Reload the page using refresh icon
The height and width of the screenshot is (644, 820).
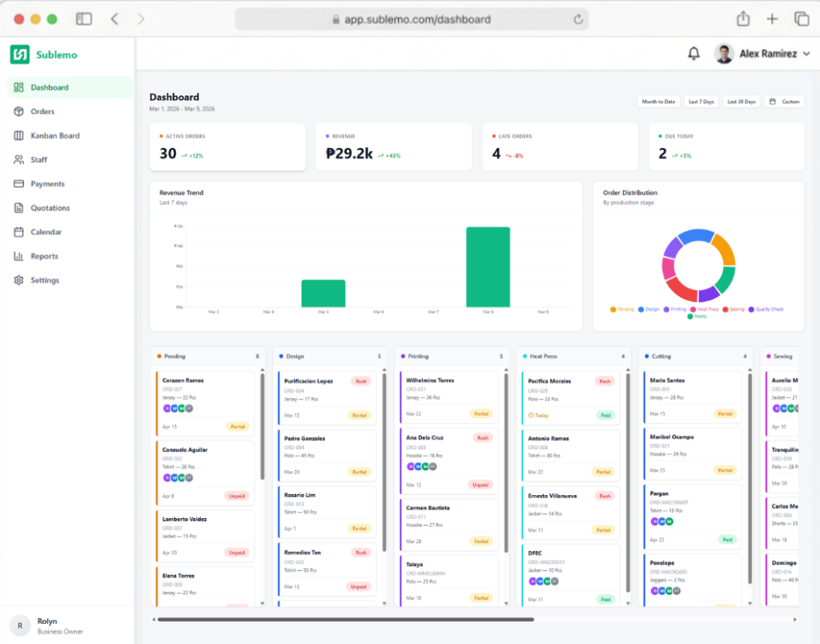point(578,19)
